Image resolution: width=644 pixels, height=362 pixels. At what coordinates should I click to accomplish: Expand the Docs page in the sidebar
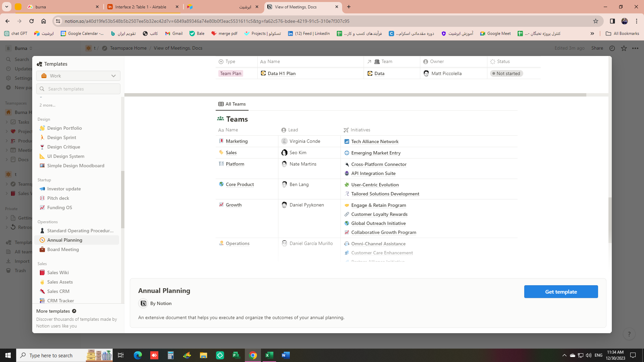(7, 160)
